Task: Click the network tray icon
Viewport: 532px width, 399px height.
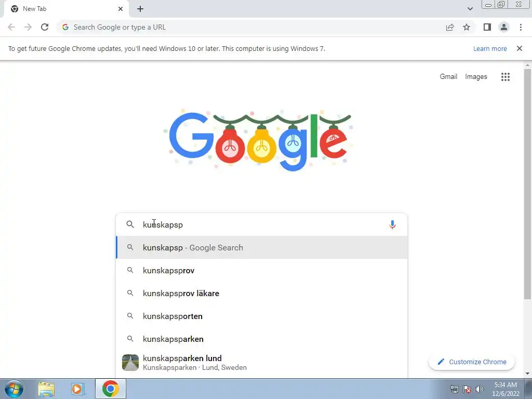Action: tap(454, 389)
